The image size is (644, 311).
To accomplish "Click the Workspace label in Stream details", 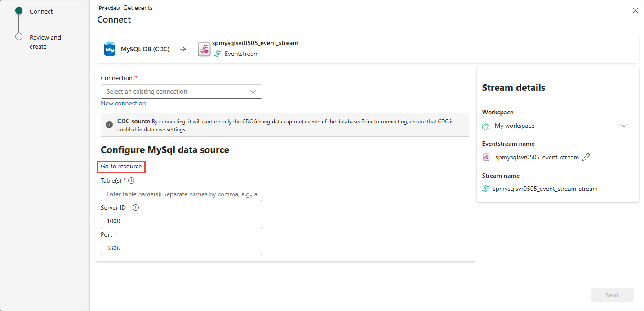I will [x=497, y=112].
